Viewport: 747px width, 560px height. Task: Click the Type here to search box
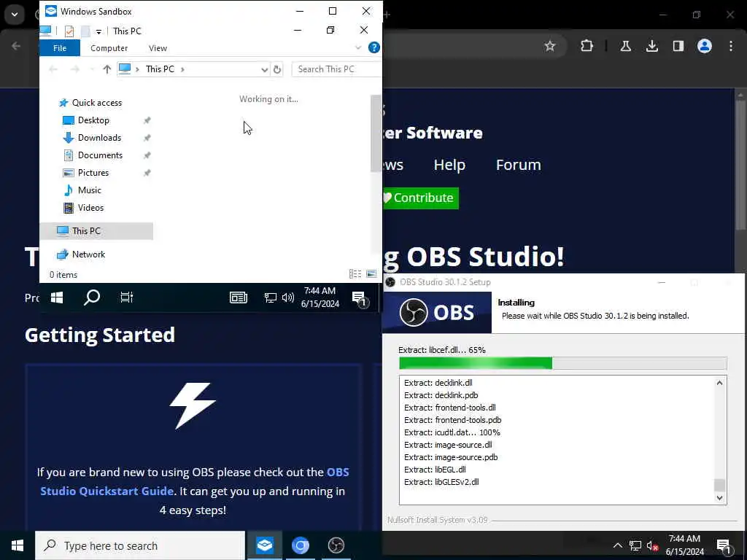point(140,545)
